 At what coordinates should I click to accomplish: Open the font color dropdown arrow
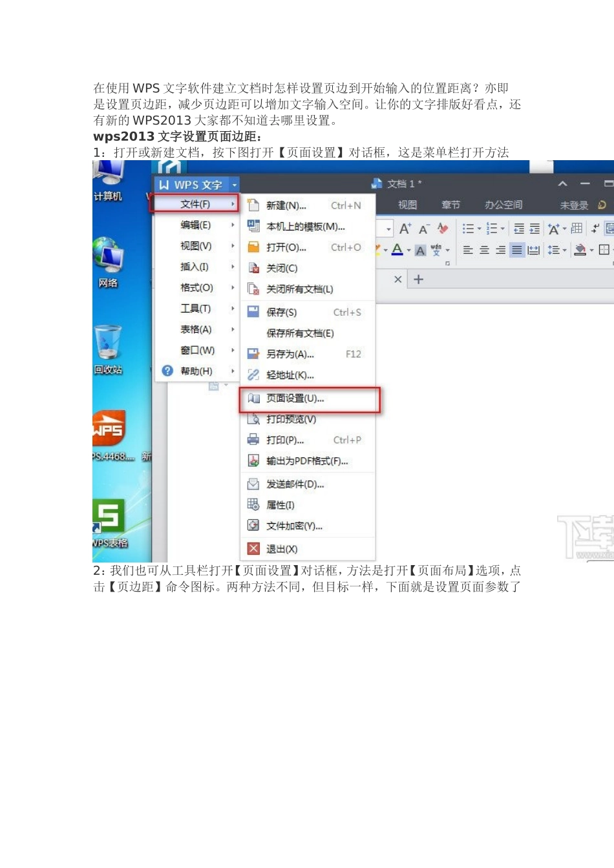[408, 251]
